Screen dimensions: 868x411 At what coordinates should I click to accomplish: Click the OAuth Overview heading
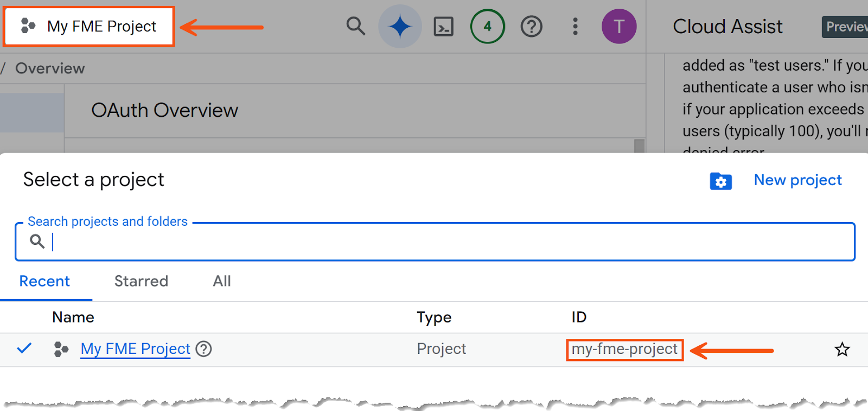pyautogui.click(x=165, y=110)
